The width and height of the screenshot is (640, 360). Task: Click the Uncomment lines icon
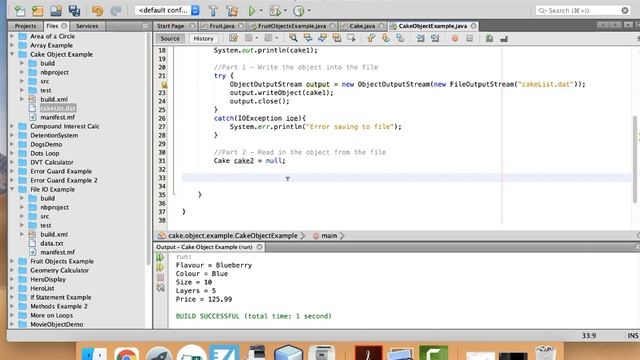point(504,38)
